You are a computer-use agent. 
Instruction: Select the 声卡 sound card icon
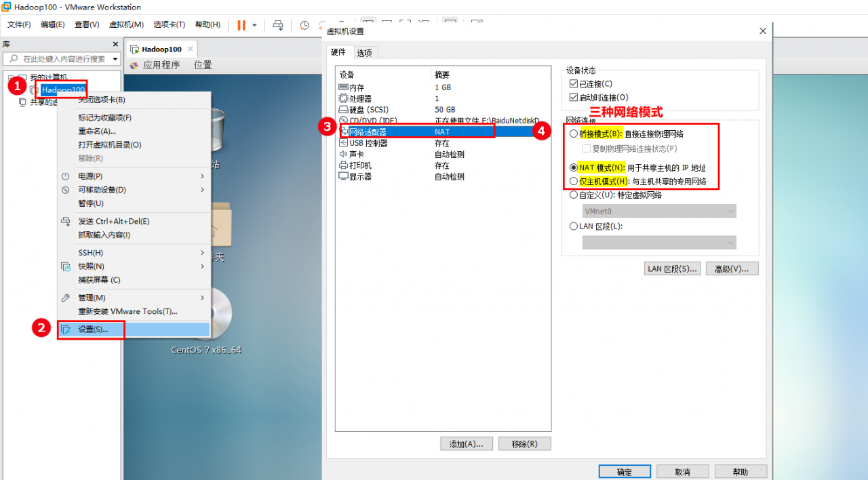(x=344, y=154)
